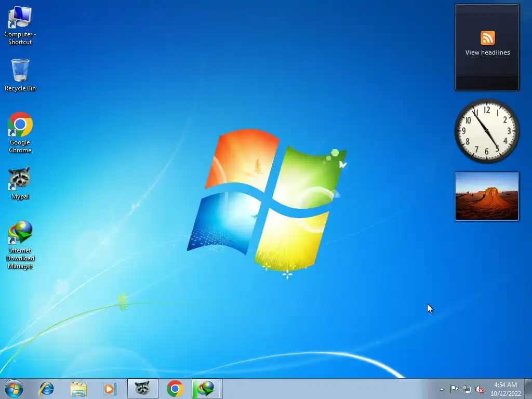
Task: Switch to Mypal raccoon taskbar button
Action: (x=142, y=389)
